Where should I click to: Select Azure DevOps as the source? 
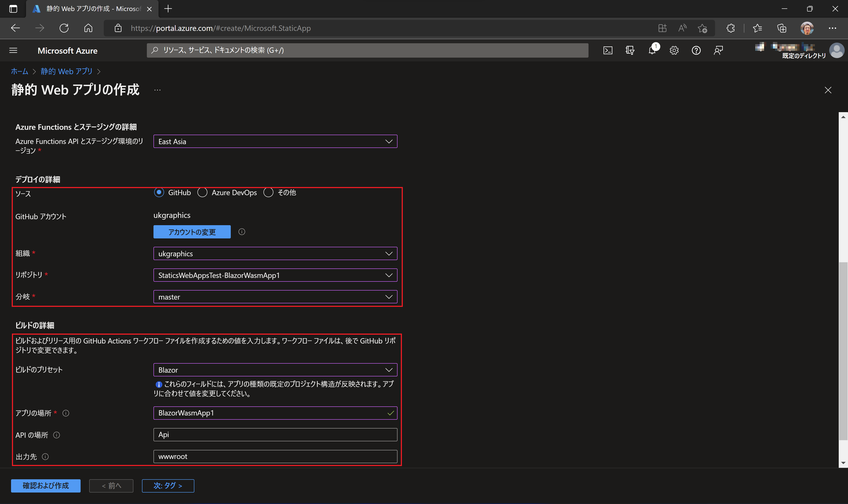pyautogui.click(x=203, y=193)
